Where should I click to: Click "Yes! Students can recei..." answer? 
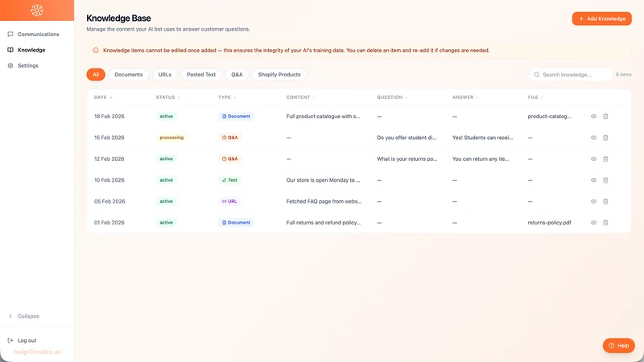pos(482,138)
